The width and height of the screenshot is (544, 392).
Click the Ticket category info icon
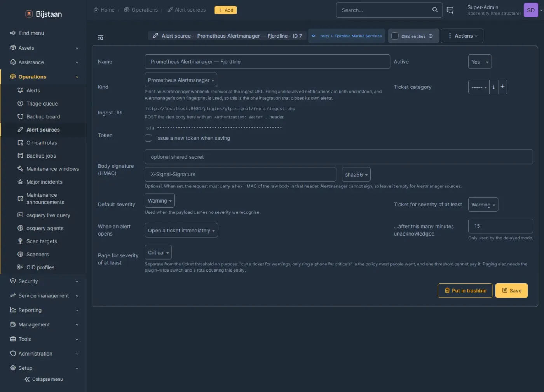point(493,87)
